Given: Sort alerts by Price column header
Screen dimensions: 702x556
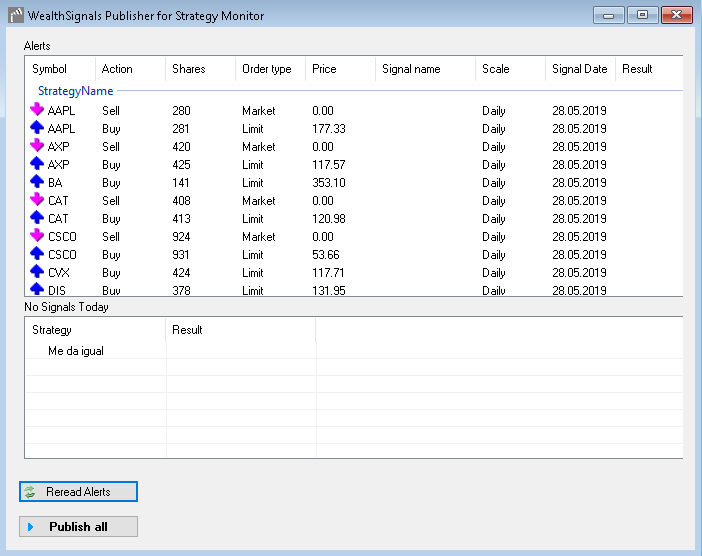Looking at the screenshot, I should click(324, 69).
